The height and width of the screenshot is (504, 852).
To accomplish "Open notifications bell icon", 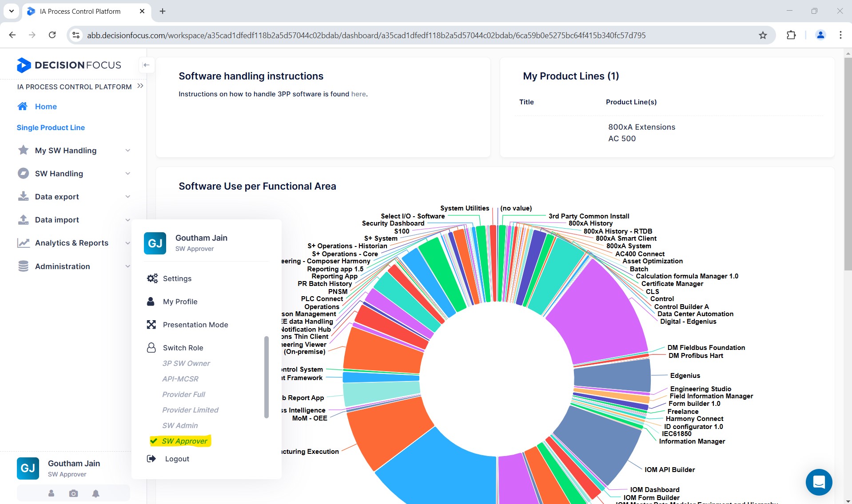I will point(96,493).
